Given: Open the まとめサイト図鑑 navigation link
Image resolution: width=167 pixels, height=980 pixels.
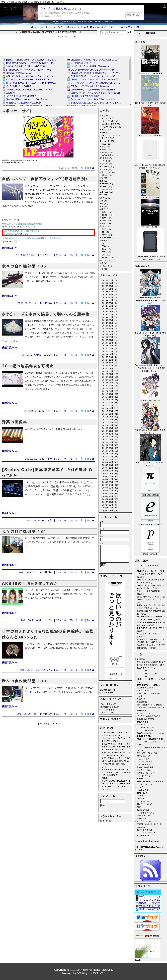Looking at the screenshot, I should coord(130,27).
